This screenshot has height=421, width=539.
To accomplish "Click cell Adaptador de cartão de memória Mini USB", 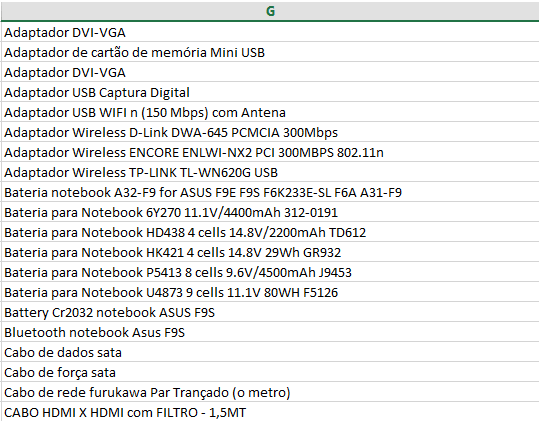I will pyautogui.click(x=270, y=52).
